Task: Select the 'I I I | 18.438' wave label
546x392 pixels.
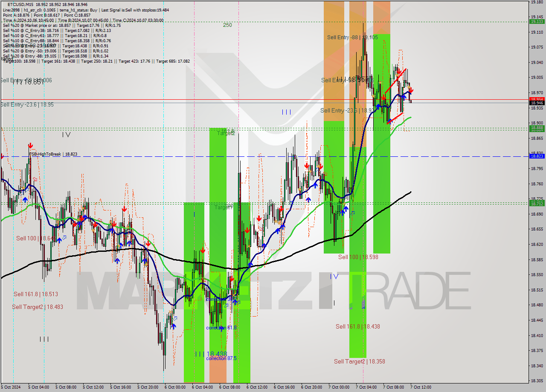Action: [x=211, y=354]
